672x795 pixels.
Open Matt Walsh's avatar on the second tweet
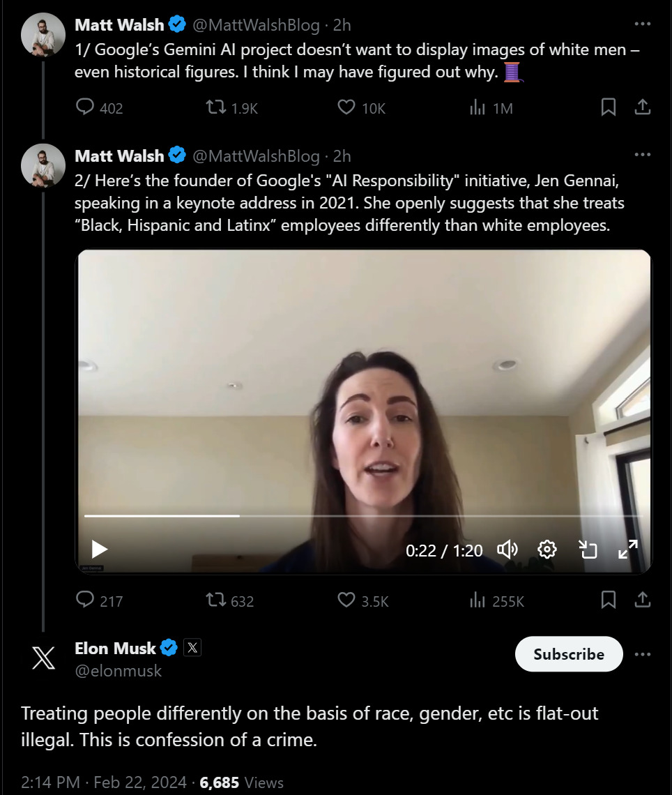tap(43, 165)
